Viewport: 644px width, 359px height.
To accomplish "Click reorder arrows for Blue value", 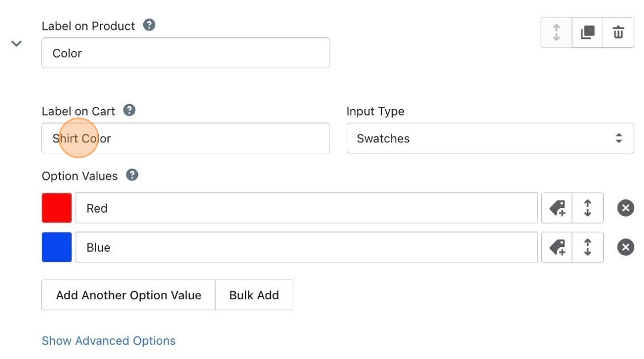I will coord(588,247).
